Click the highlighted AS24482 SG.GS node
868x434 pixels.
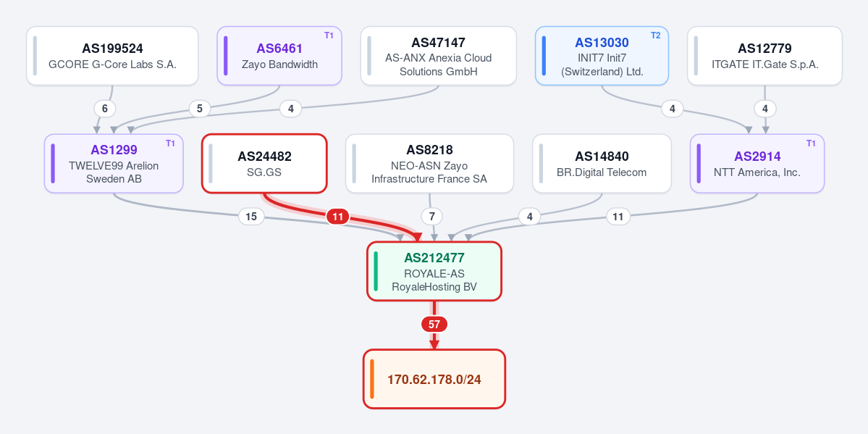[x=264, y=164]
